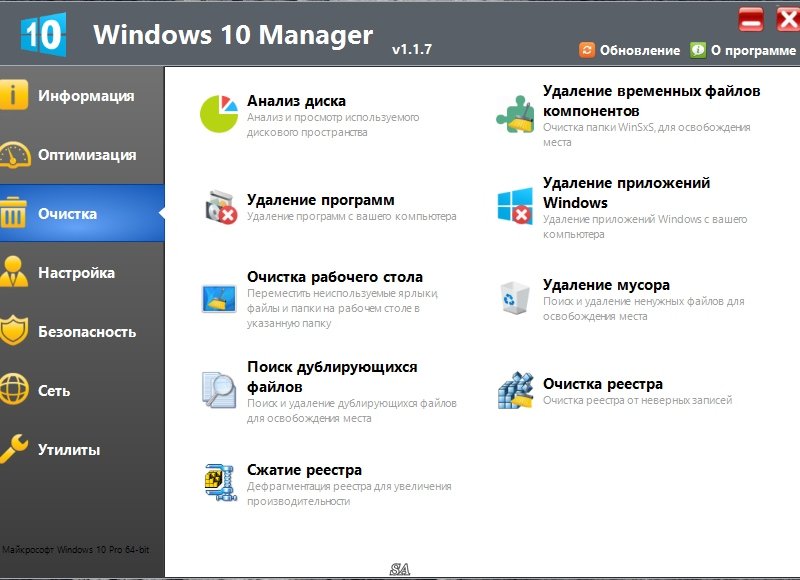Click the WinSxS folder cleanup description
This screenshot has width=800, height=580.
click(x=646, y=135)
